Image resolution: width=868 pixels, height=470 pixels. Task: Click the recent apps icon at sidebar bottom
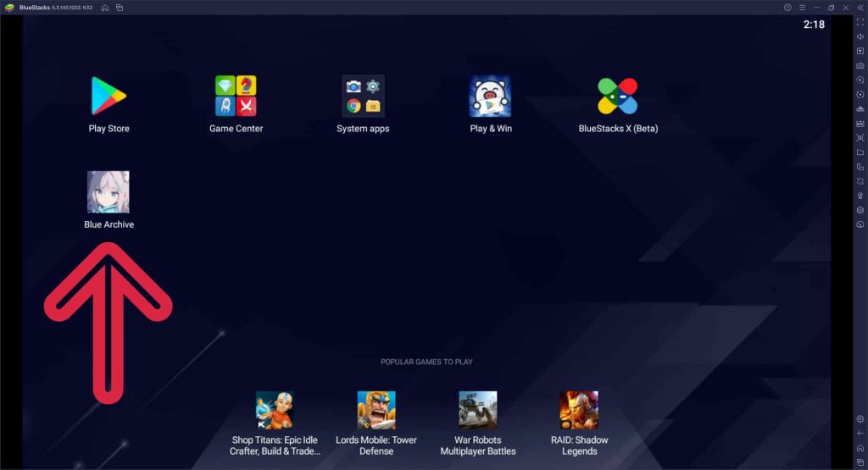(x=860, y=462)
